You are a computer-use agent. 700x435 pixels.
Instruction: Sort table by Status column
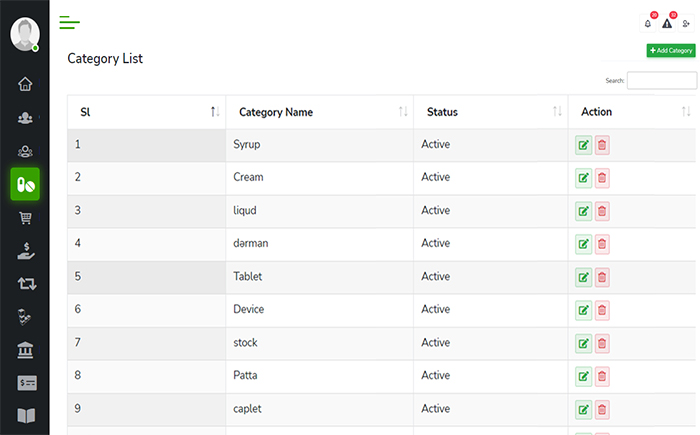[557, 112]
